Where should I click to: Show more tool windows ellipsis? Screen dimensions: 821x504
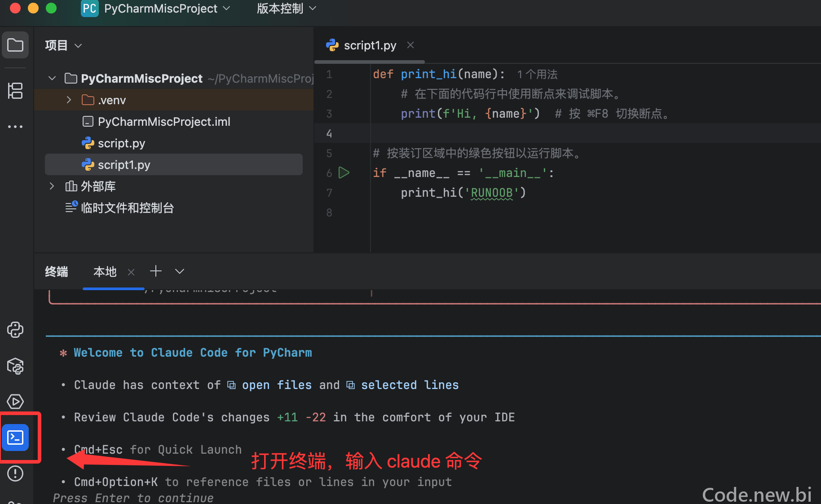pos(15,127)
